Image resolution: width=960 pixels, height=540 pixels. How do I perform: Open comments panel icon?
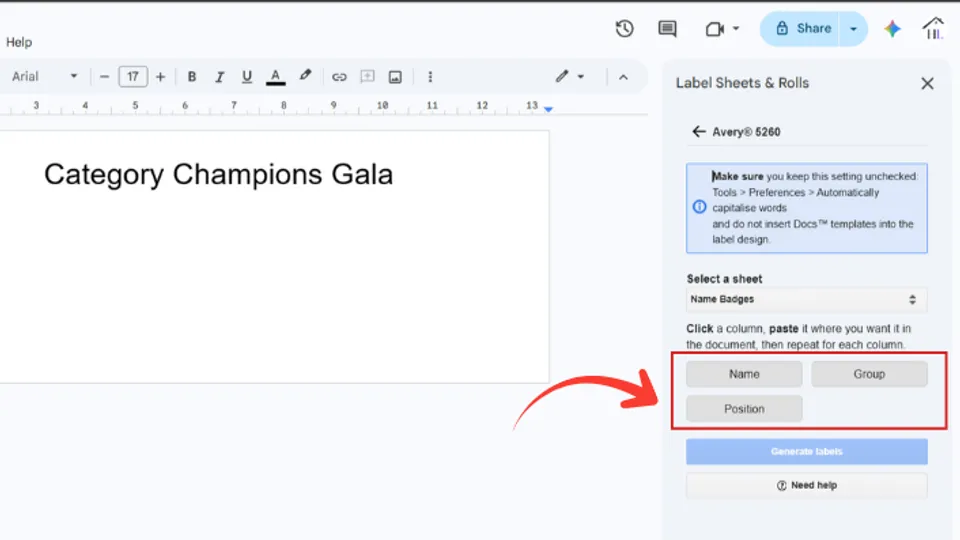[667, 29]
